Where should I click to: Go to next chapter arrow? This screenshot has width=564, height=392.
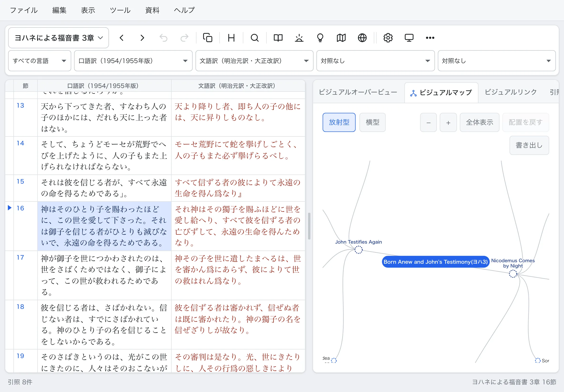tap(142, 38)
